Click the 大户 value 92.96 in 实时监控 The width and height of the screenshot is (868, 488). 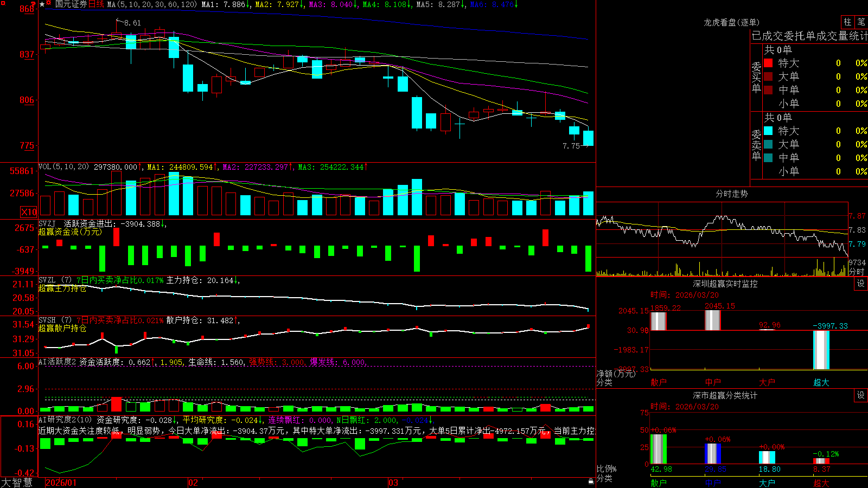pos(769,325)
